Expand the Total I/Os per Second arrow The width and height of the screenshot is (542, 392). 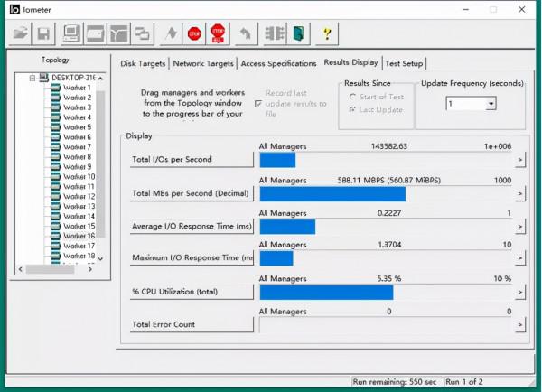tap(519, 160)
